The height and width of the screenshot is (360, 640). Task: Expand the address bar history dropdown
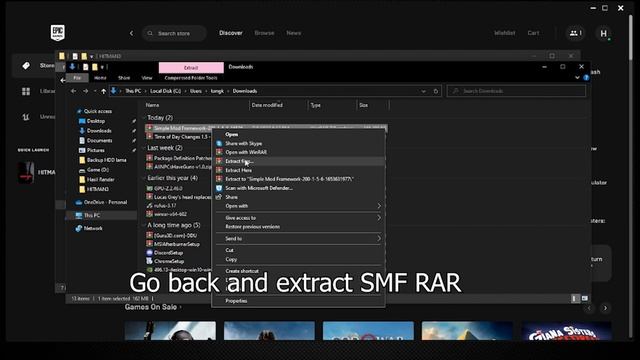(x=424, y=91)
